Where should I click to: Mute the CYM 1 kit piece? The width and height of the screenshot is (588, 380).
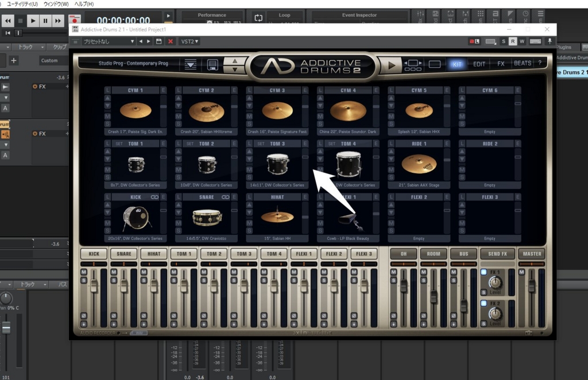107,116
